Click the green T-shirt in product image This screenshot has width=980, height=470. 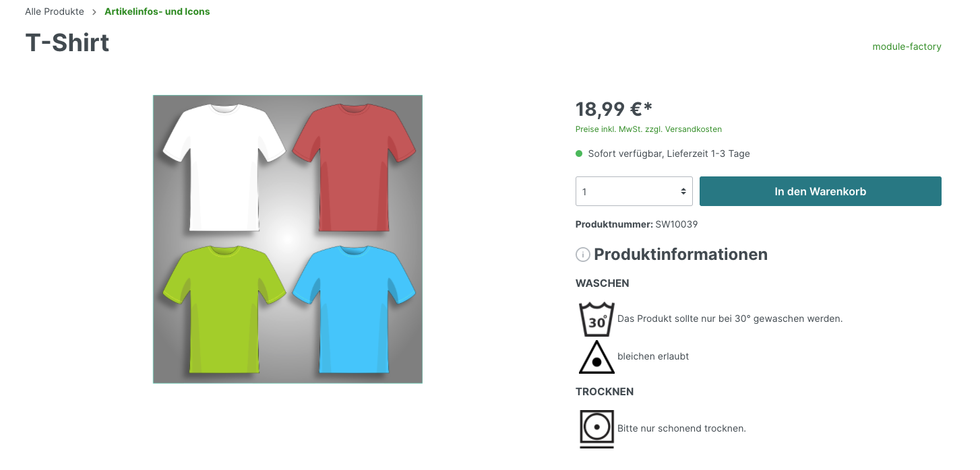click(x=224, y=309)
